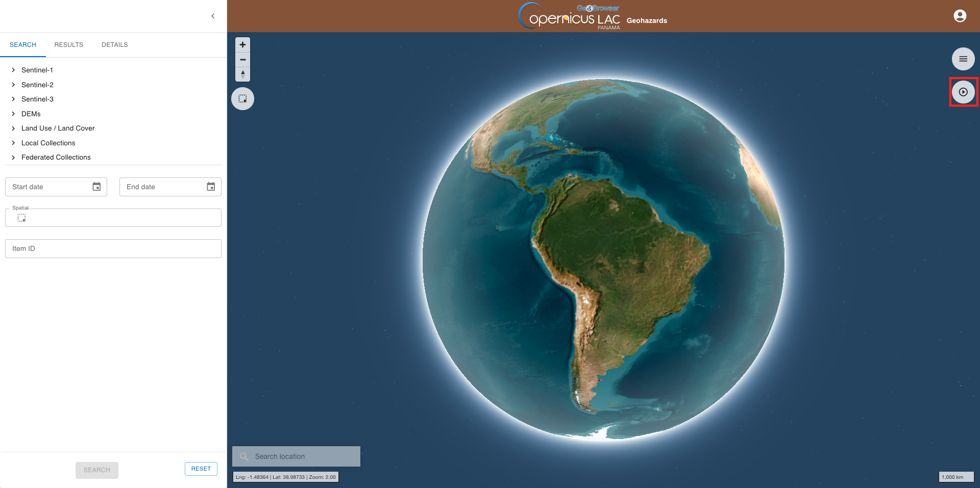Click the Item ID input field

pos(113,249)
